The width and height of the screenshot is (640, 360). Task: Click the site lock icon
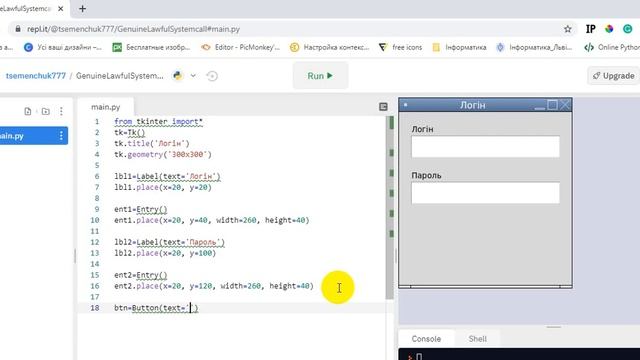click(18, 29)
